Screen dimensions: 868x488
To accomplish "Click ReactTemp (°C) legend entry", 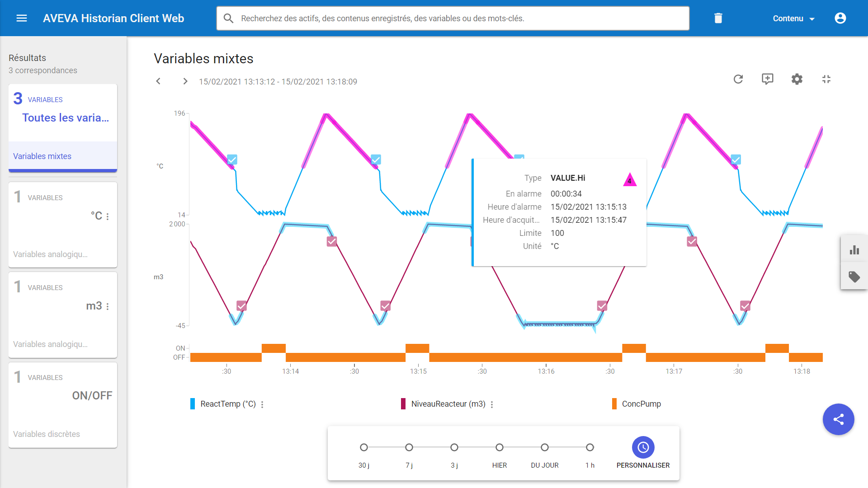I will tap(228, 404).
